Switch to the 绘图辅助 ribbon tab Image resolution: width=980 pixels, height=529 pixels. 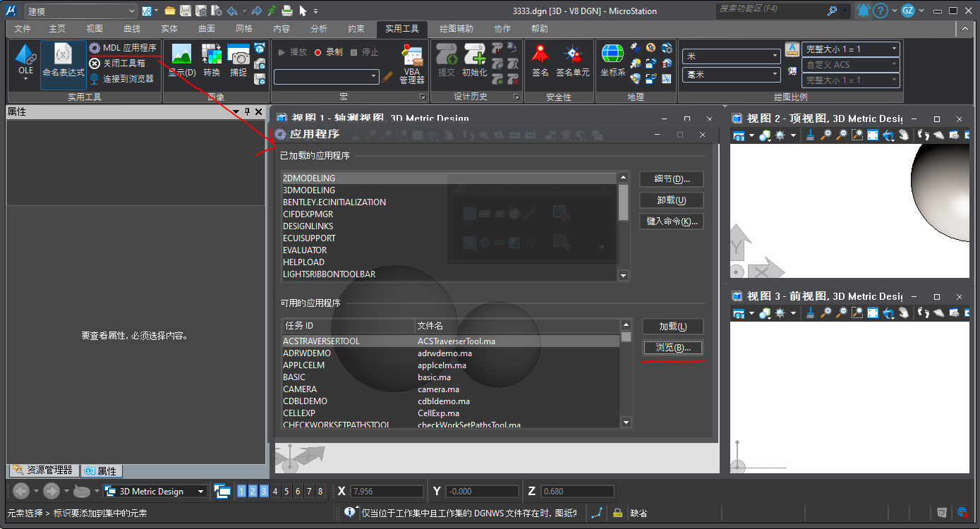point(456,29)
